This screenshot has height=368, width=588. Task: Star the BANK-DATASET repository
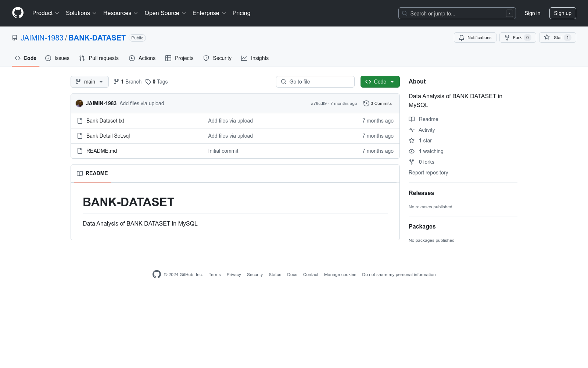click(x=557, y=38)
